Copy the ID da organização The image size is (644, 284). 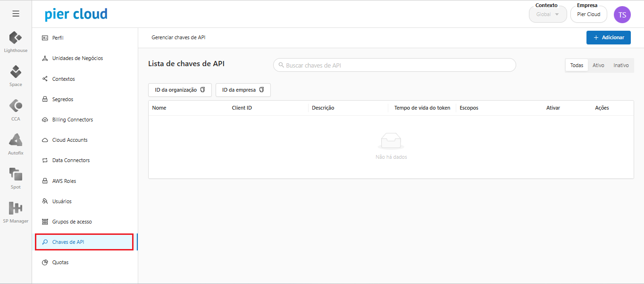[180, 90]
